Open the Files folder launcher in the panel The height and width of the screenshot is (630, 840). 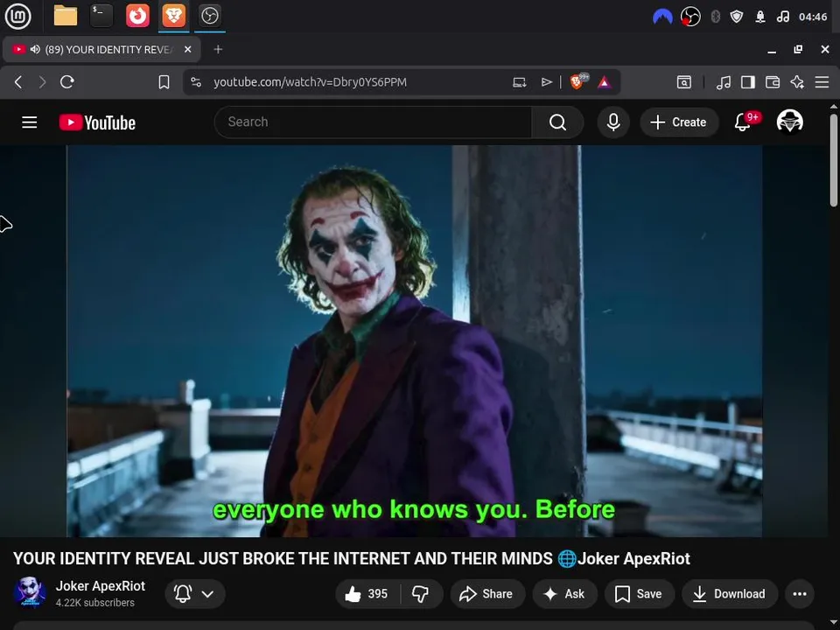coord(66,16)
